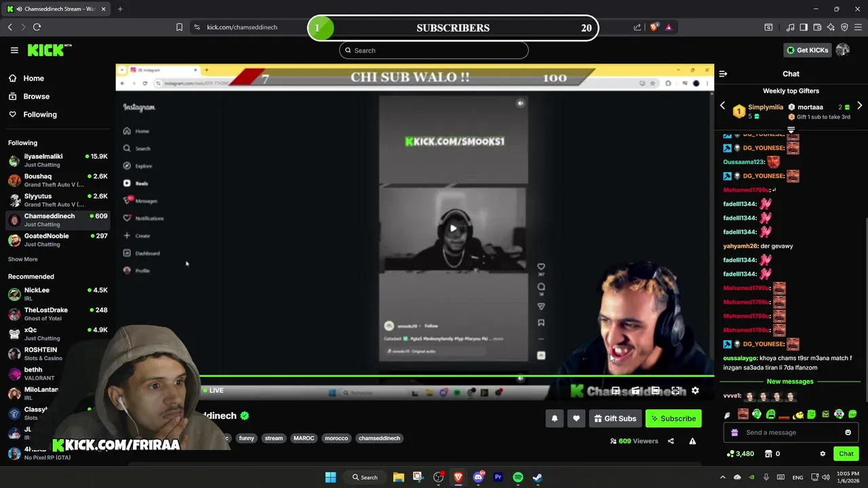
Task: Click the MAROC stream tag
Action: coord(304,439)
